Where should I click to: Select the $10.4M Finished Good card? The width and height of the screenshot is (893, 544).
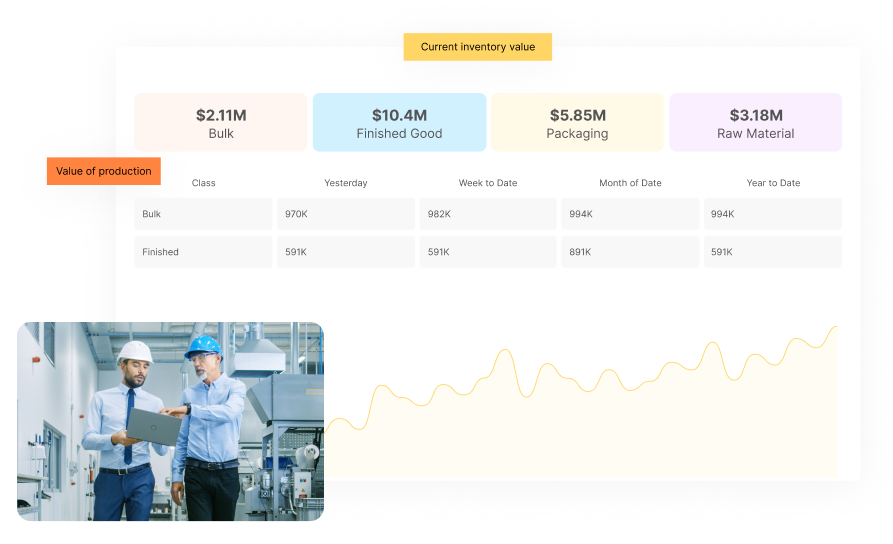[x=399, y=123]
